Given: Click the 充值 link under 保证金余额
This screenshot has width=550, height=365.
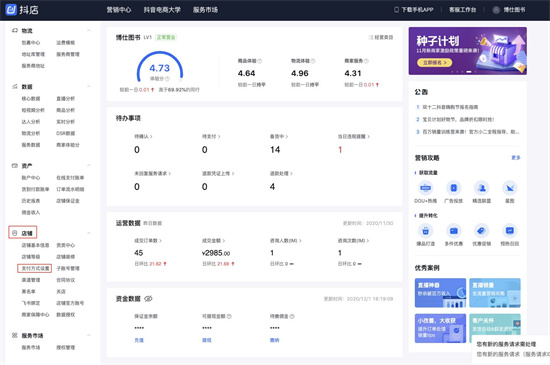Looking at the screenshot, I should coord(139,340).
